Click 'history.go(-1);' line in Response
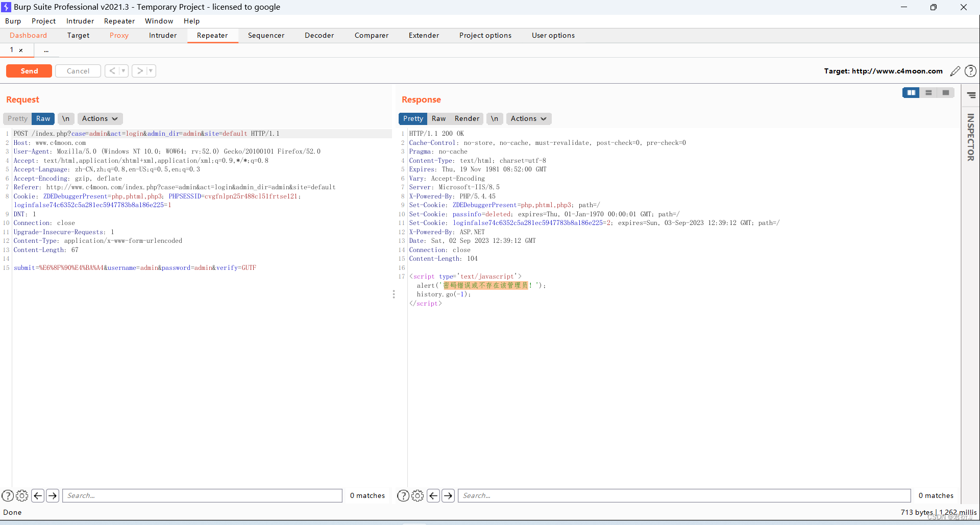Viewport: 980px width, 525px height. 444,294
